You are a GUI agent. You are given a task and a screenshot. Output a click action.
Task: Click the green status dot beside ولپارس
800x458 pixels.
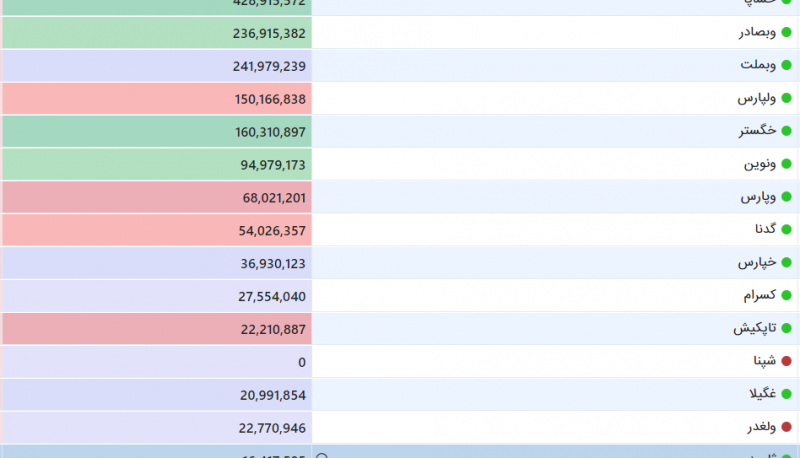tap(786, 98)
